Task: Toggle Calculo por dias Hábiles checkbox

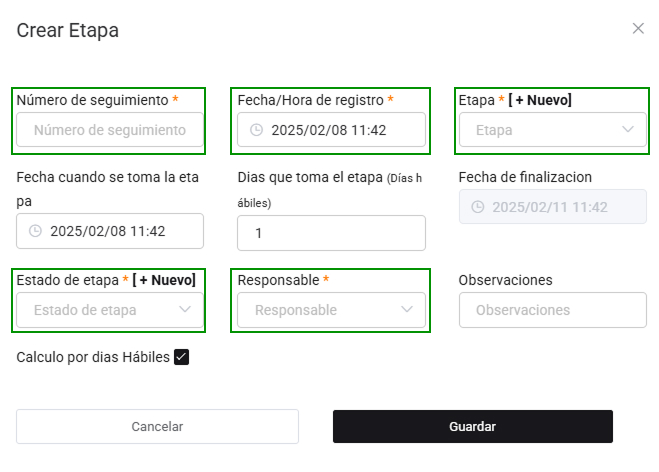Action: coord(181,357)
